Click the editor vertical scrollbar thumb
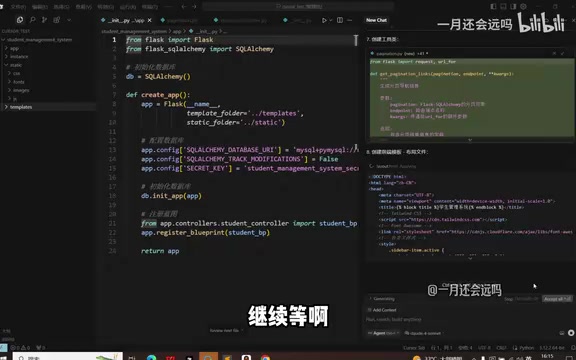Screen dimensions: 576x360 (x=356, y=40)
